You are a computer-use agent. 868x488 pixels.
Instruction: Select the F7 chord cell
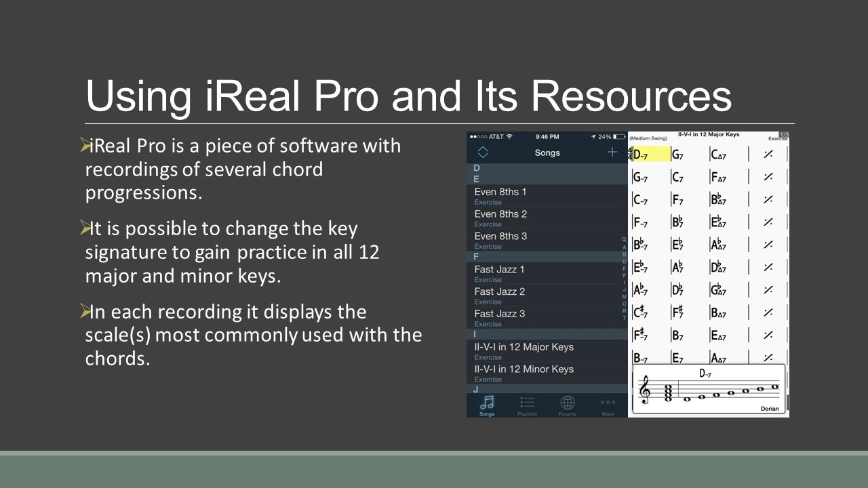[x=677, y=199]
